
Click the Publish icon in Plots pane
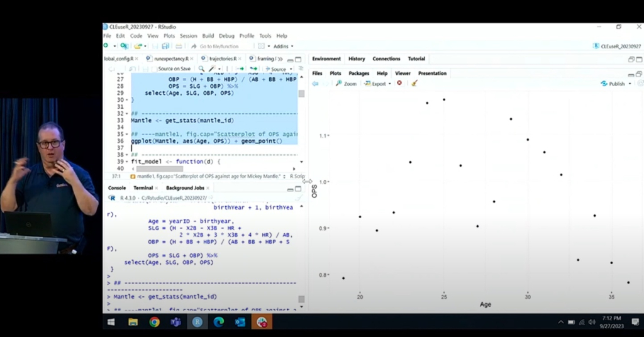point(604,84)
